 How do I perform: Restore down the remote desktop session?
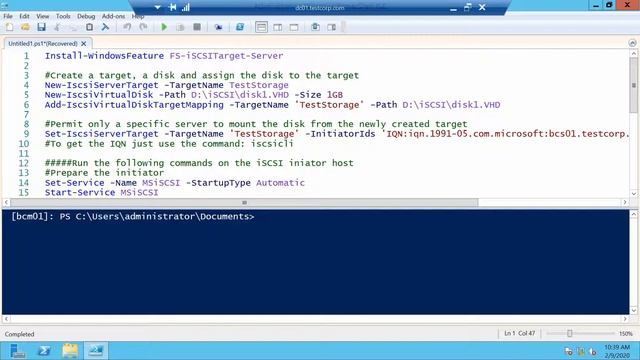click(x=467, y=7)
